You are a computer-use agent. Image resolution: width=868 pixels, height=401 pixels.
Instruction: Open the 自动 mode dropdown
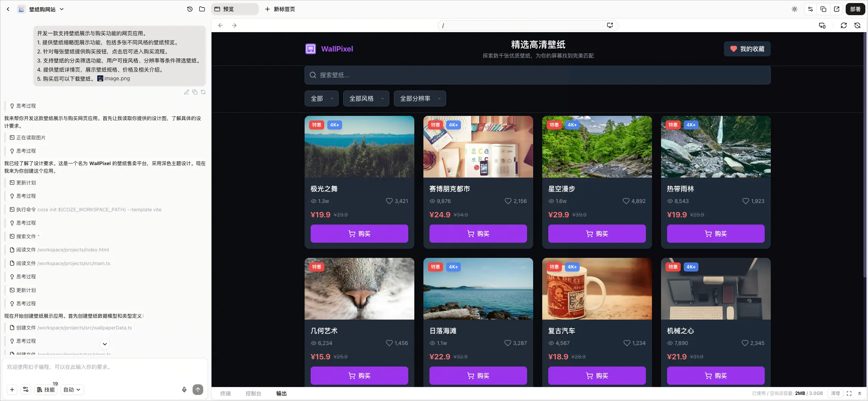point(72,390)
